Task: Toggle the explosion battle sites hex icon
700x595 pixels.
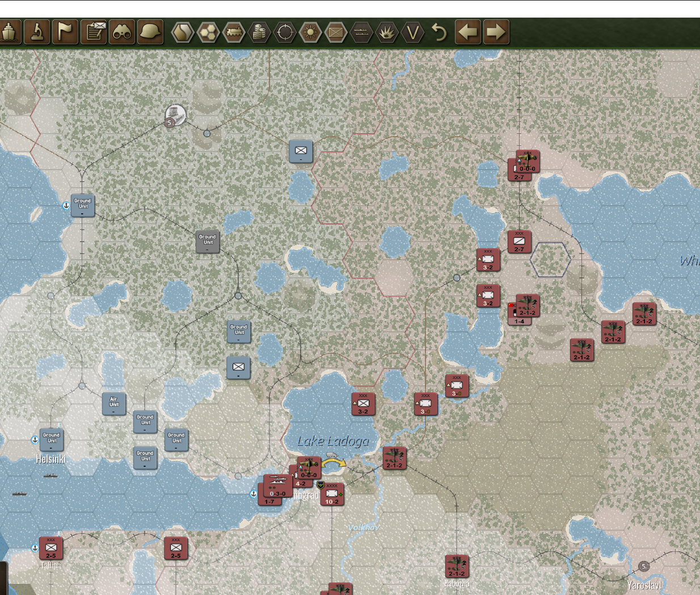Action: pos(387,32)
